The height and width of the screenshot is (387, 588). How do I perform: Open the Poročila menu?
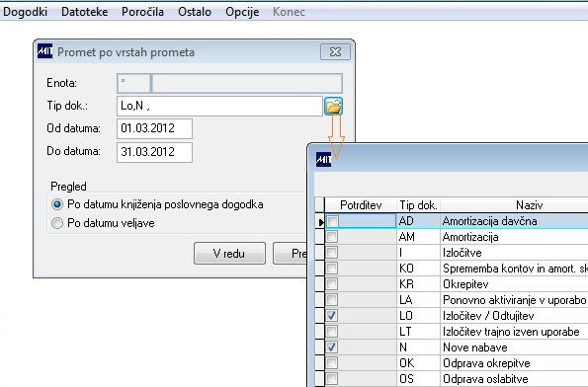click(142, 12)
